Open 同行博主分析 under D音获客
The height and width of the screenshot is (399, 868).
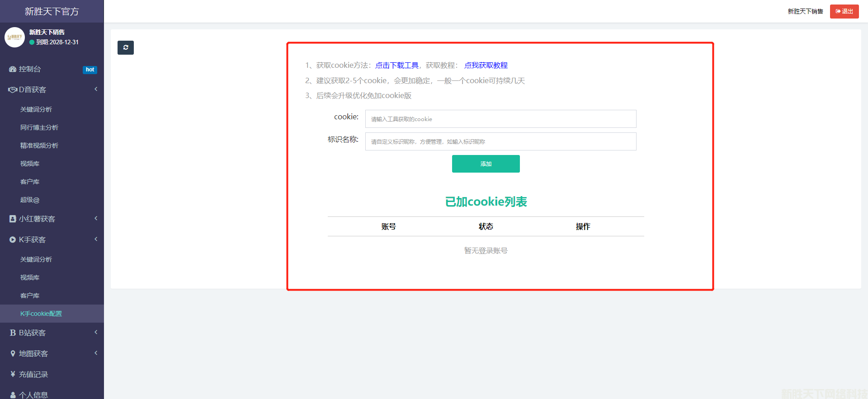[x=39, y=127]
